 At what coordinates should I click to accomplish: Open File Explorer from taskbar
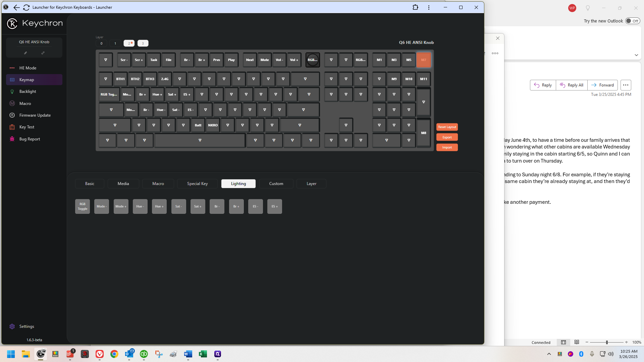[26, 354]
